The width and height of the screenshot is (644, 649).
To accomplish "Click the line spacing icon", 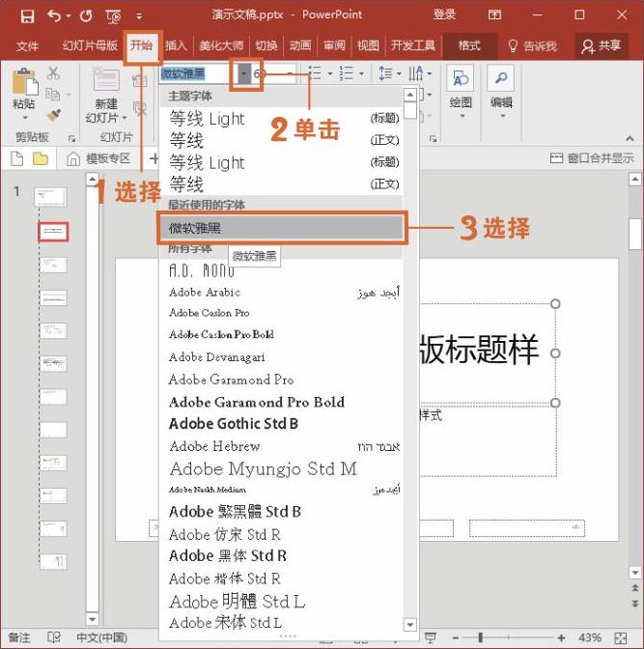I will click(x=386, y=73).
